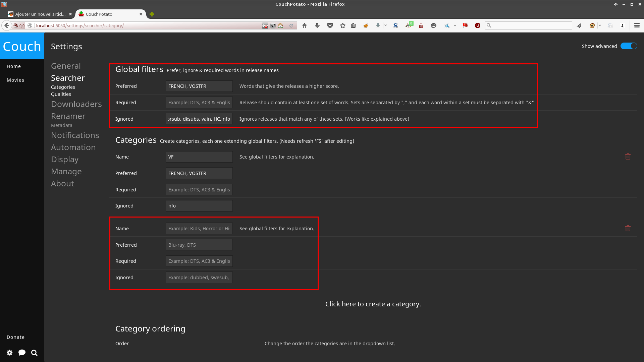644x362 pixels.
Task: Open the Greasemonkey monkey icon
Action: (592, 25)
